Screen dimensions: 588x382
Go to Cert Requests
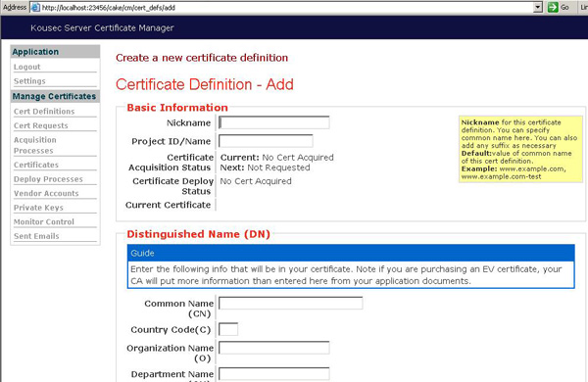[x=41, y=125]
